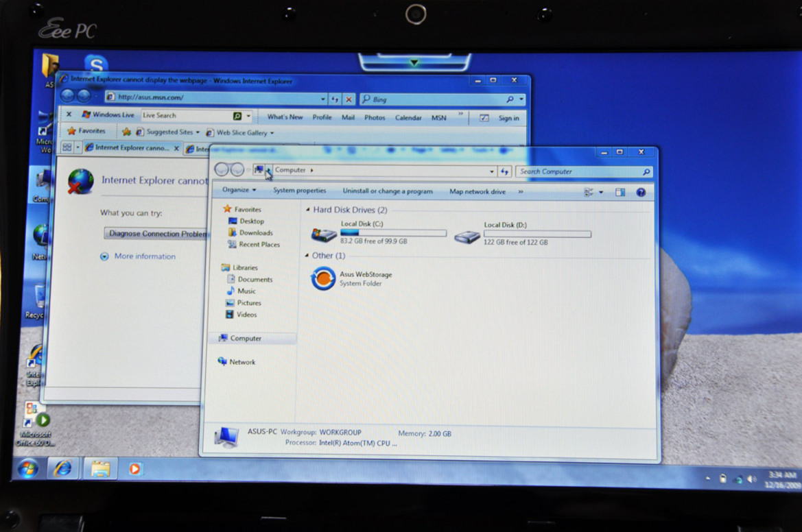802x532 pixels.
Task: Click the Start button on the taskbar
Action: [27, 468]
